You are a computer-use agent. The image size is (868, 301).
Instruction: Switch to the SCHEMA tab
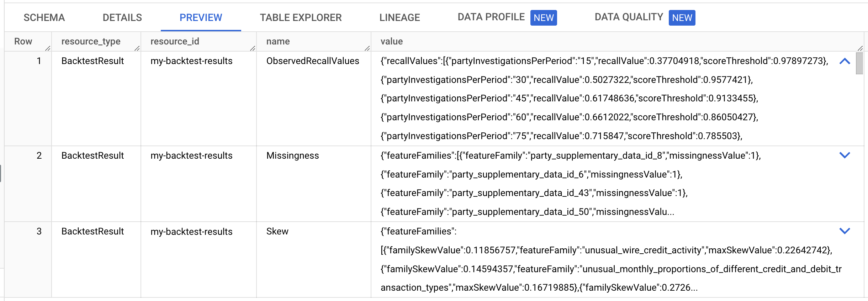tap(44, 17)
